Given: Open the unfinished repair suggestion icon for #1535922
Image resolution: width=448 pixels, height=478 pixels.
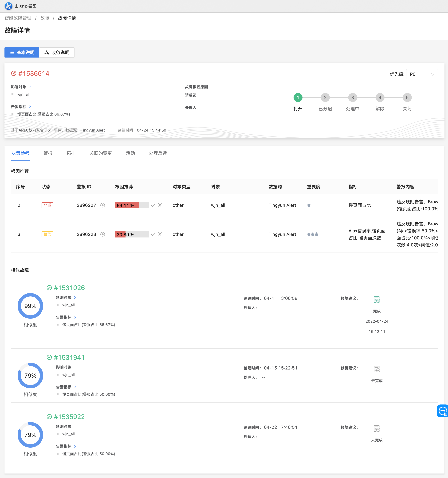Looking at the screenshot, I should [377, 428].
